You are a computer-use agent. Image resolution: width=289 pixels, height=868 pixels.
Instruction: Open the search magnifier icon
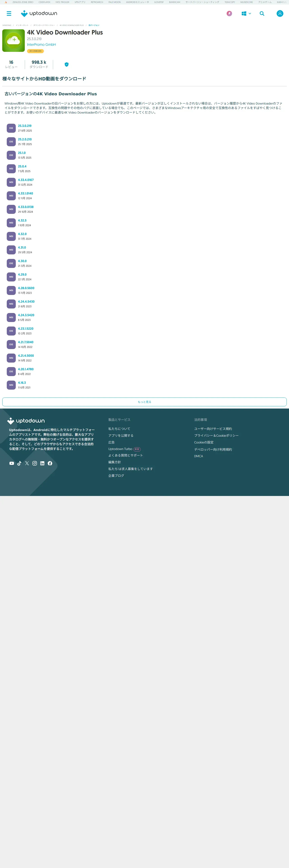pyautogui.click(x=262, y=14)
